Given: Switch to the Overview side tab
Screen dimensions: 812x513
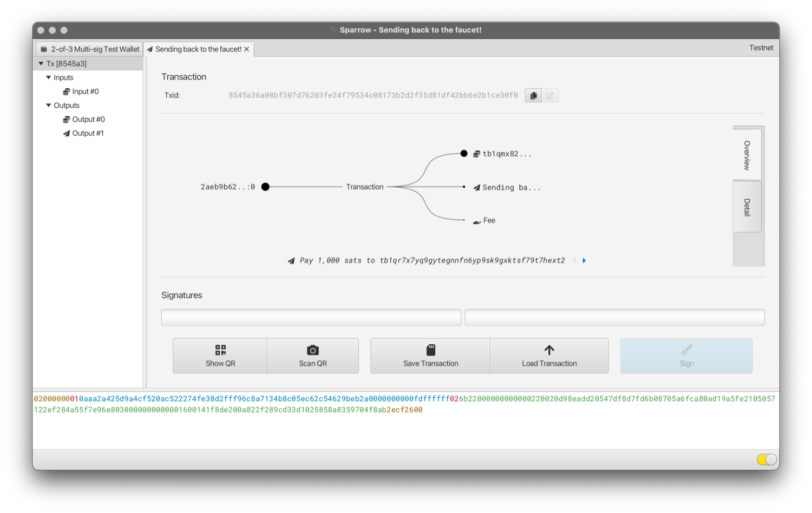Looking at the screenshot, I should [x=747, y=155].
